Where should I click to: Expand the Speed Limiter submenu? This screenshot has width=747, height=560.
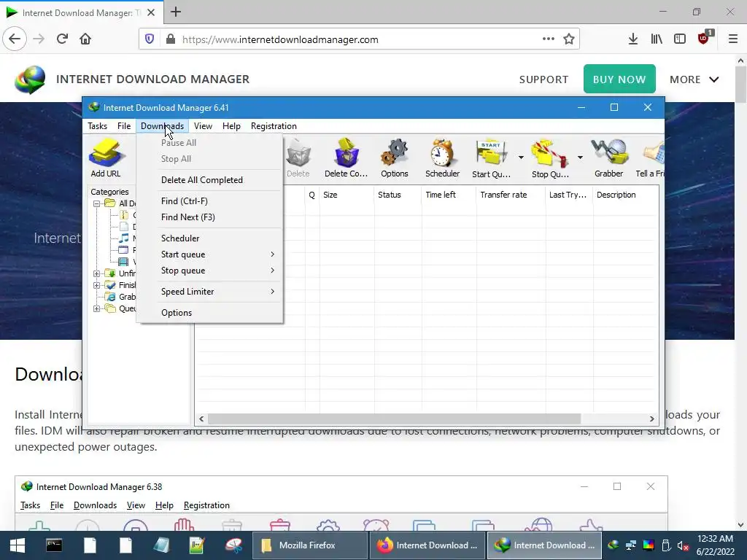[209, 292]
